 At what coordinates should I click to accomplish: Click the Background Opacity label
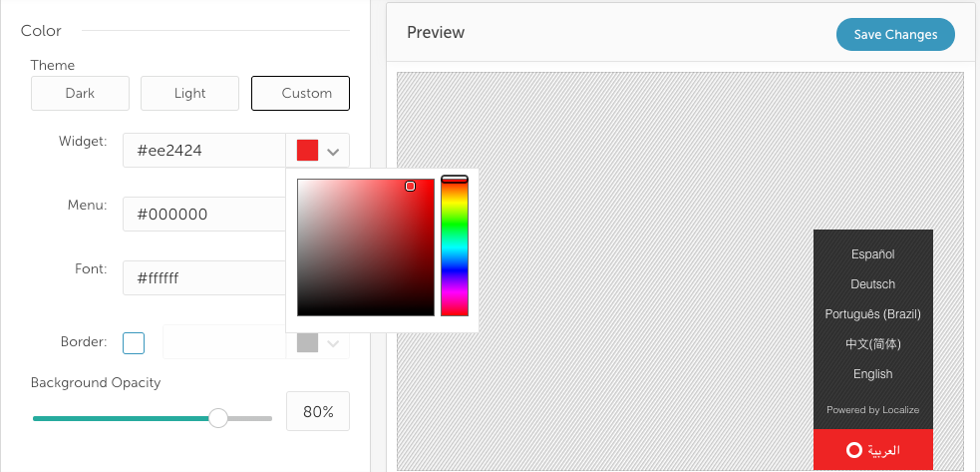[x=96, y=382]
